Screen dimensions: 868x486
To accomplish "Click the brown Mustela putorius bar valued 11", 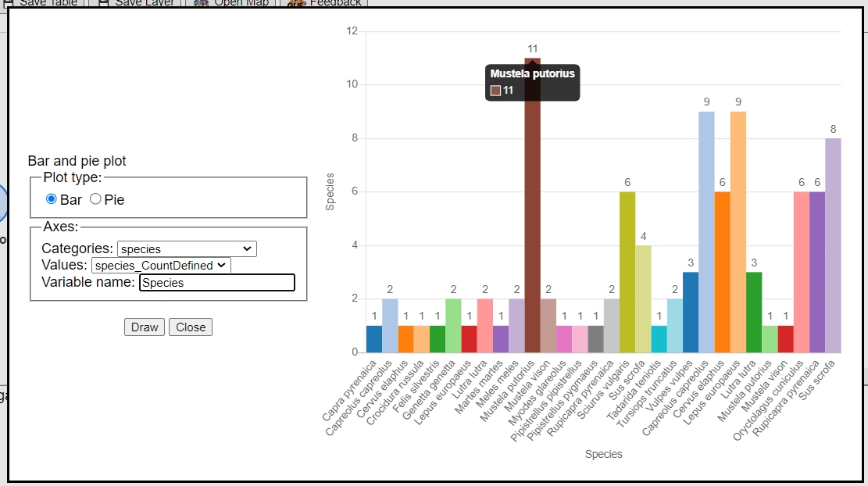I will [533, 205].
